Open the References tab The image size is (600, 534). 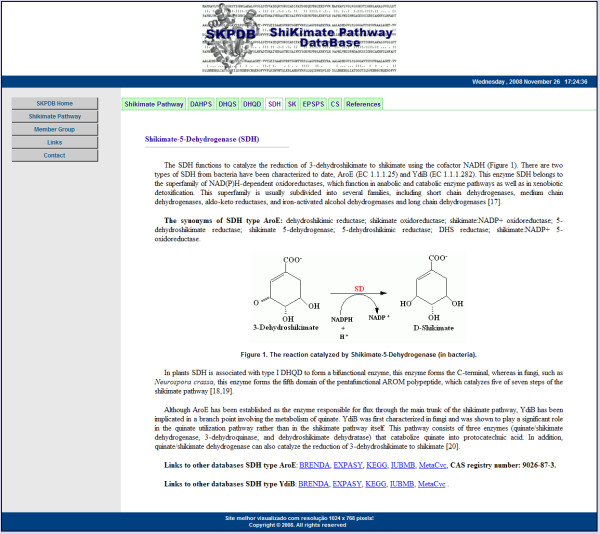(x=363, y=104)
